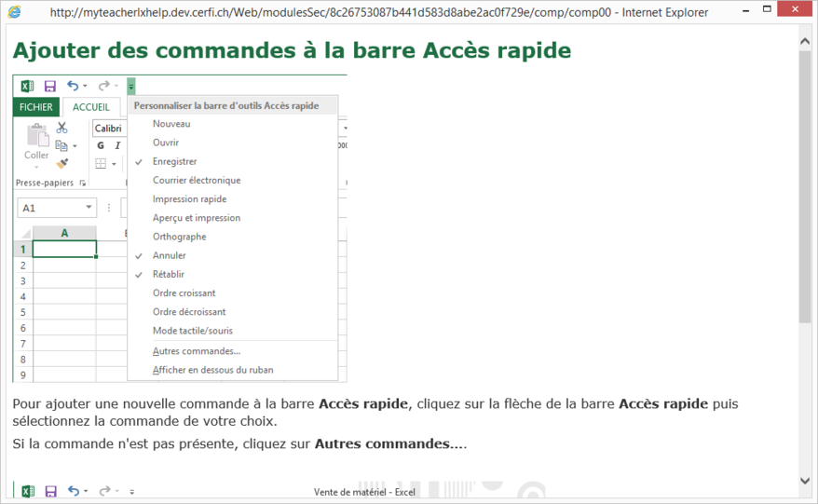The width and height of the screenshot is (818, 504).
Task: Open the A1 name box dropdown
Action: (x=89, y=208)
